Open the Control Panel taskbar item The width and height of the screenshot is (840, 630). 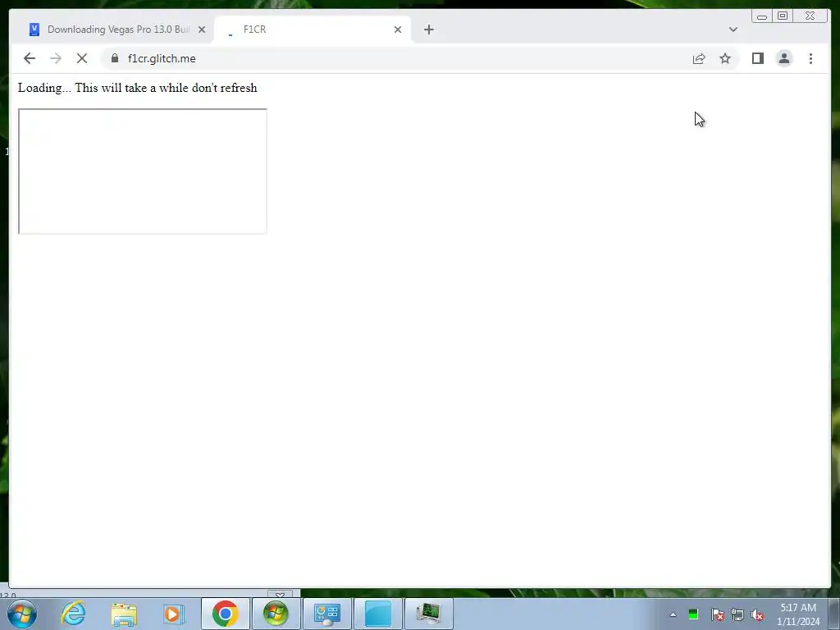(326, 614)
